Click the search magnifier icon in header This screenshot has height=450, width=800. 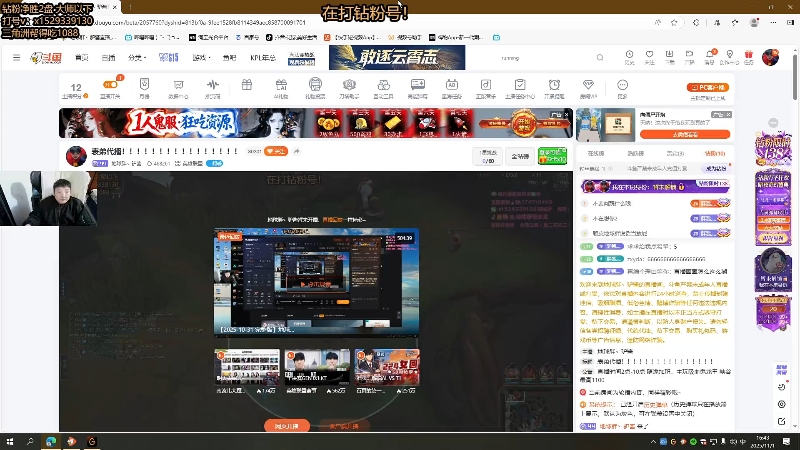(x=600, y=58)
